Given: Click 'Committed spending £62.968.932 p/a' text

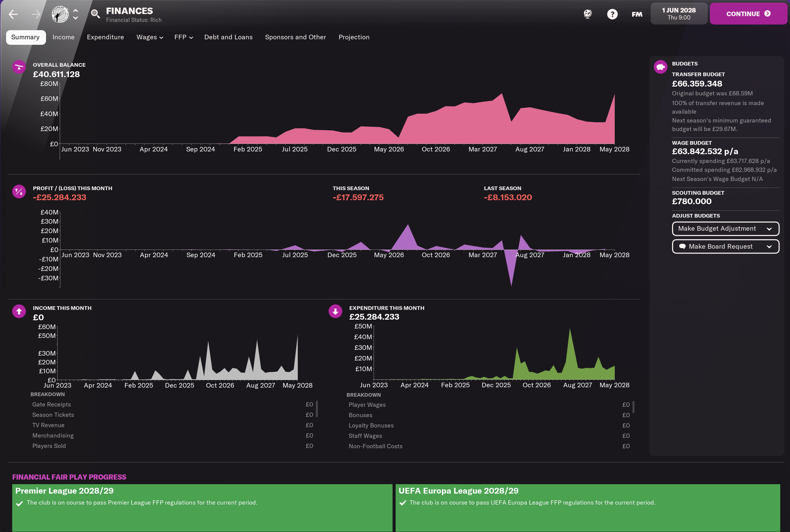Looking at the screenshot, I should pyautogui.click(x=724, y=170).
